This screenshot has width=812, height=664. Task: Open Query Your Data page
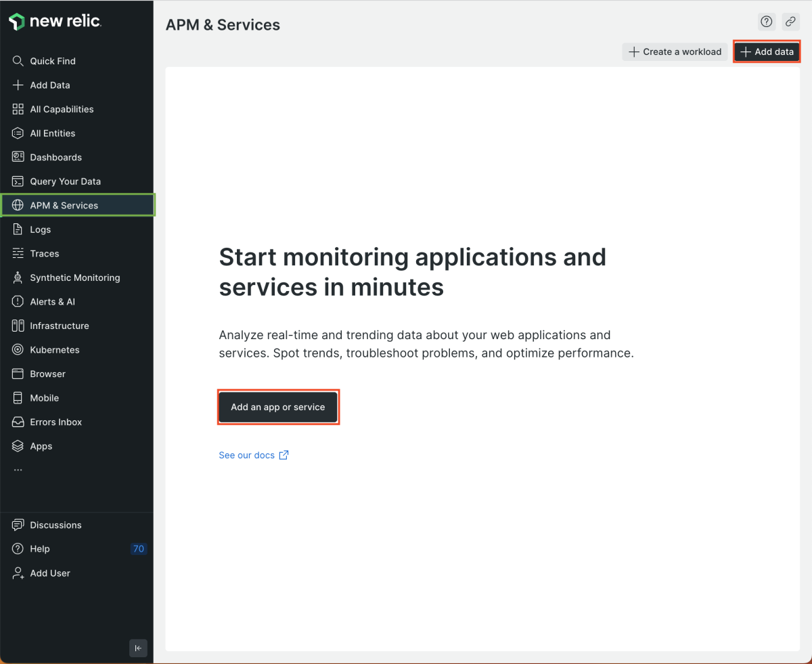tap(65, 181)
